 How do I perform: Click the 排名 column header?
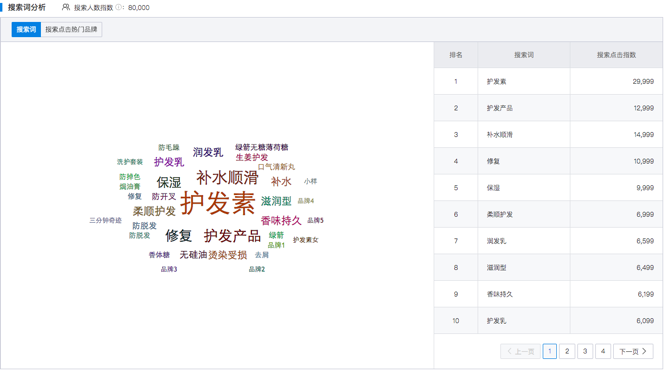[456, 55]
